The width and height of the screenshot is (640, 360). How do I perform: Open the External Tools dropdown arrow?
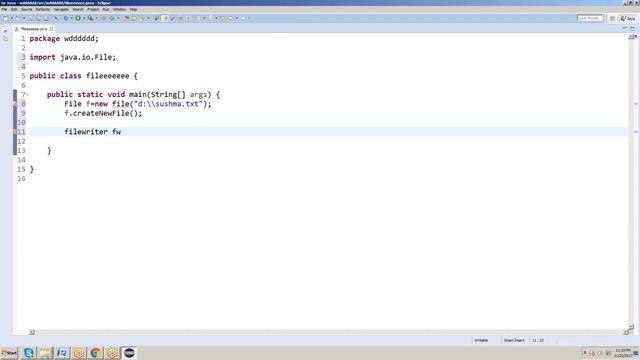click(x=96, y=18)
